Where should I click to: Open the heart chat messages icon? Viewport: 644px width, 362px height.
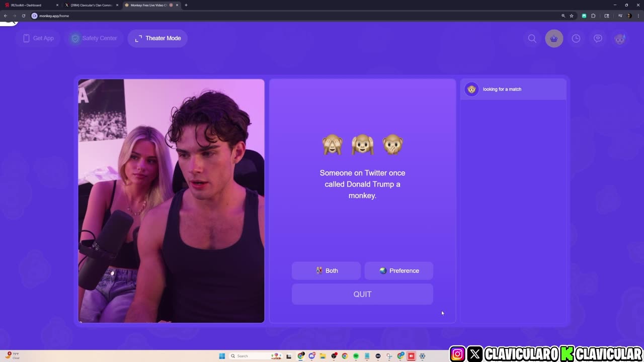tap(598, 38)
